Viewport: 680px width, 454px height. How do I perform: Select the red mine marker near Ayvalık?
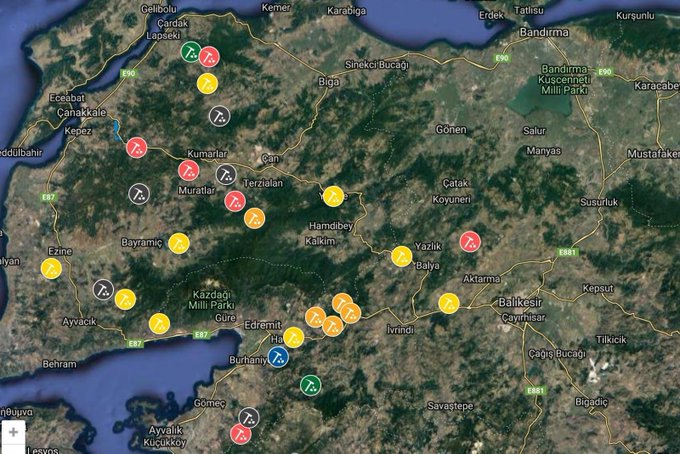tap(240, 433)
